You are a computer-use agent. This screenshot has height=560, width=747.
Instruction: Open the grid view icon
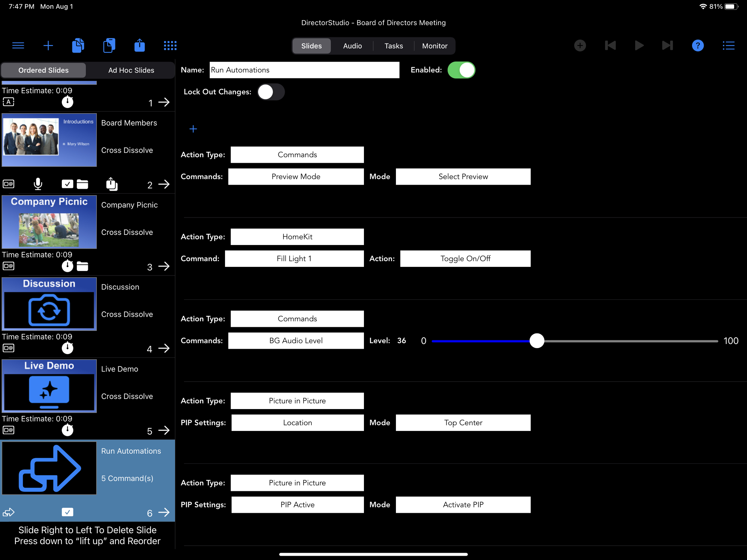tap(170, 46)
